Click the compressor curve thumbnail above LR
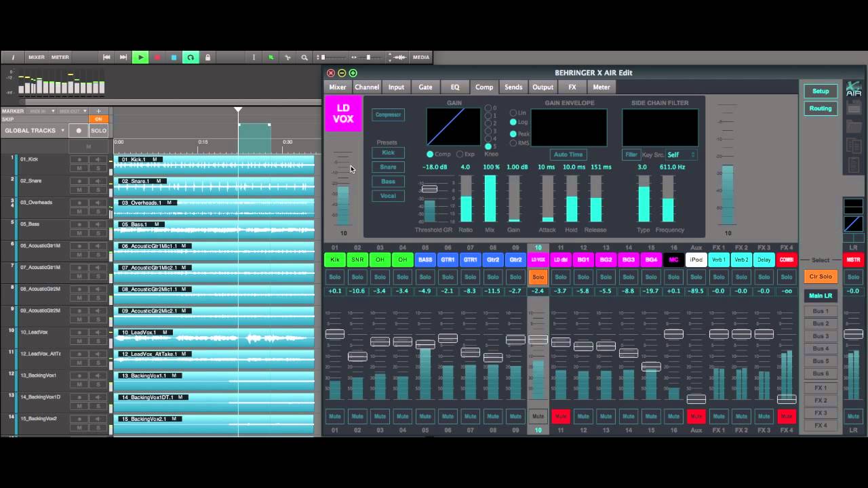Screen dimensions: 868x488 [853, 224]
